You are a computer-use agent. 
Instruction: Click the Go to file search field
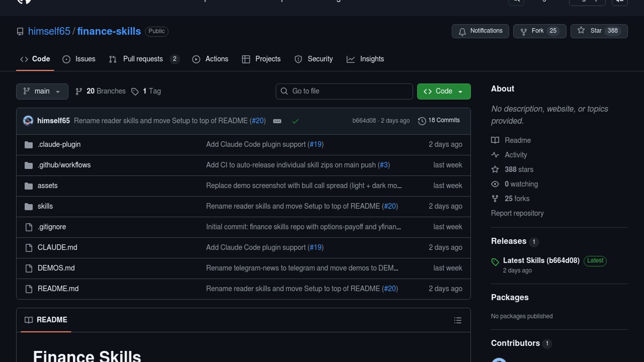click(x=344, y=91)
